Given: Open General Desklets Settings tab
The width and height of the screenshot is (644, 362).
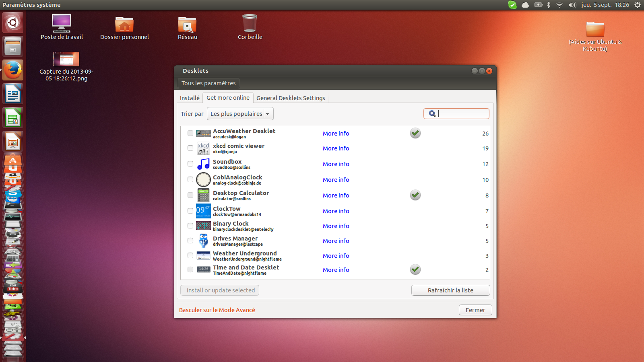Looking at the screenshot, I should [x=291, y=98].
